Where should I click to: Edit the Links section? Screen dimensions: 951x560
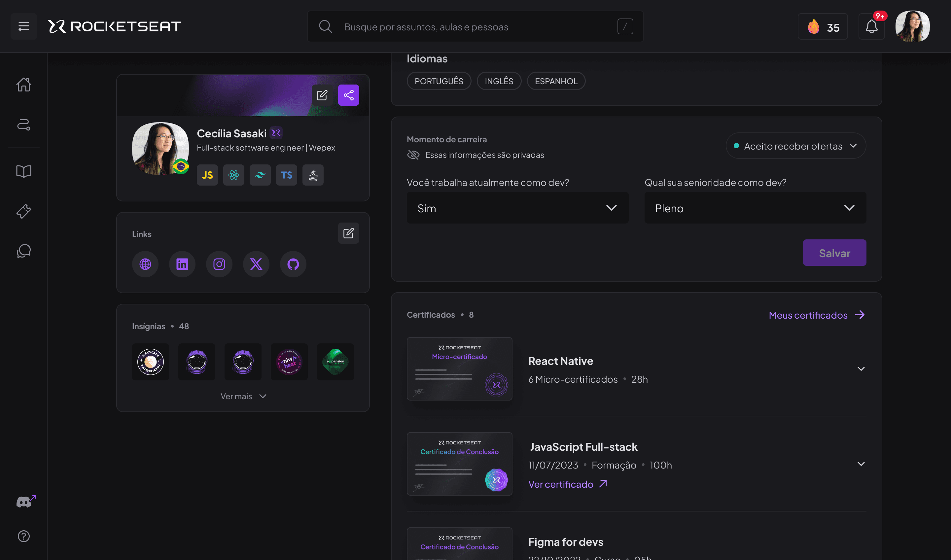click(348, 233)
